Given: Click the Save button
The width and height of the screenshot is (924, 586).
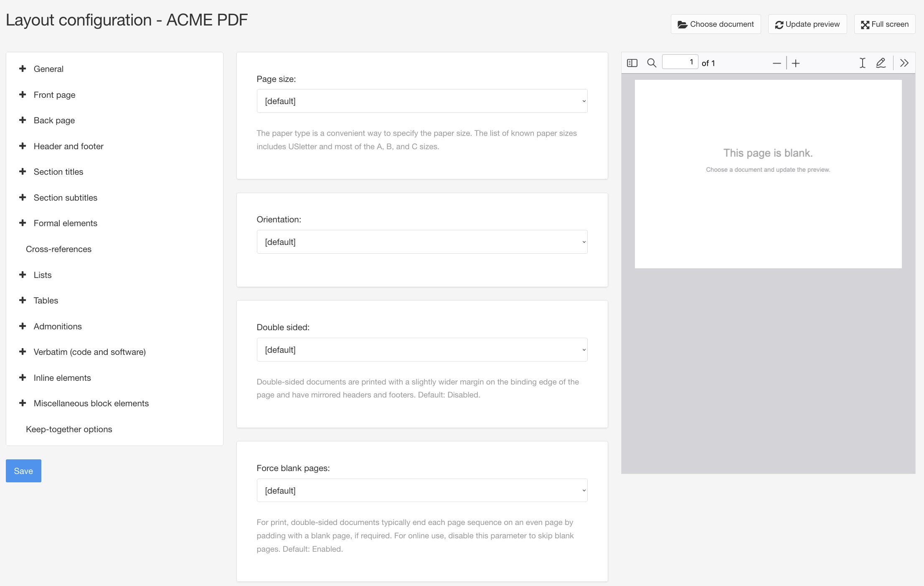Looking at the screenshot, I should pos(23,471).
